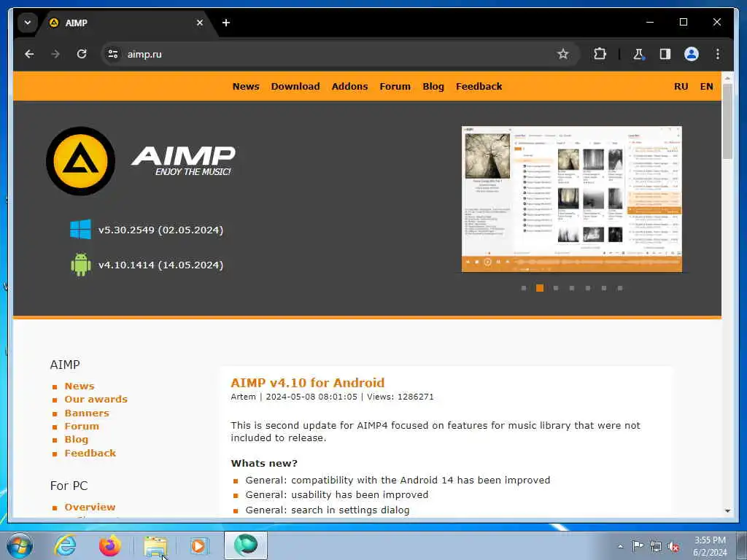Viewport: 747px width, 560px height.
Task: Open Addons in the orange menu
Action: [x=349, y=86]
